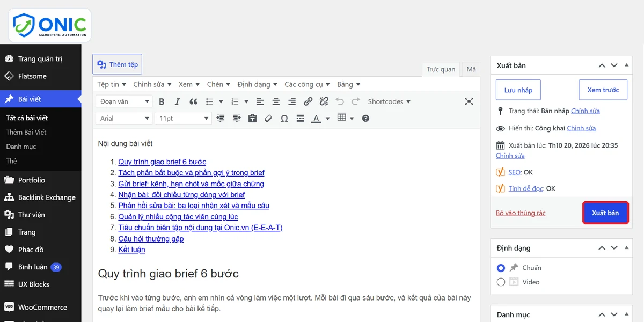Insert or edit a link
The width and height of the screenshot is (644, 322).
click(x=308, y=101)
